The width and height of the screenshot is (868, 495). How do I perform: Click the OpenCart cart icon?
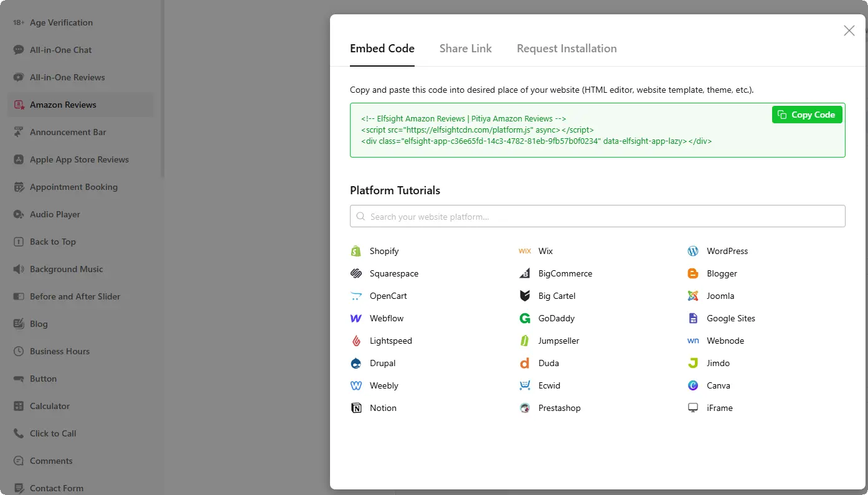(356, 296)
